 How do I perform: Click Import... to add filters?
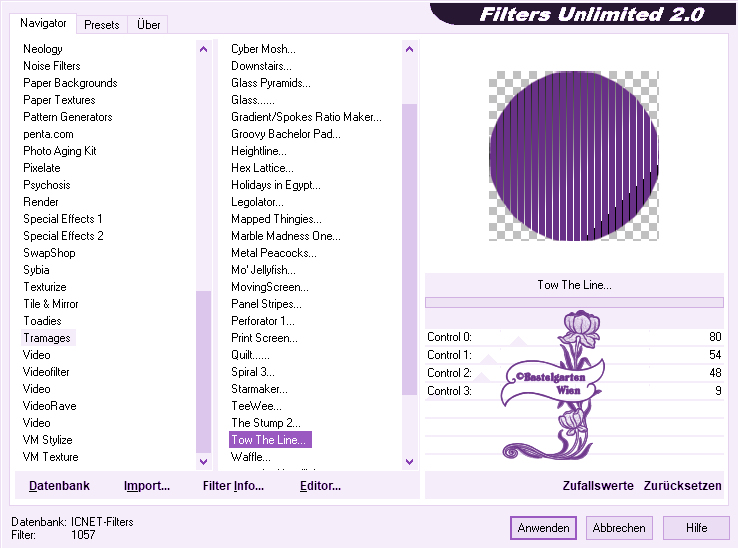[x=147, y=486]
